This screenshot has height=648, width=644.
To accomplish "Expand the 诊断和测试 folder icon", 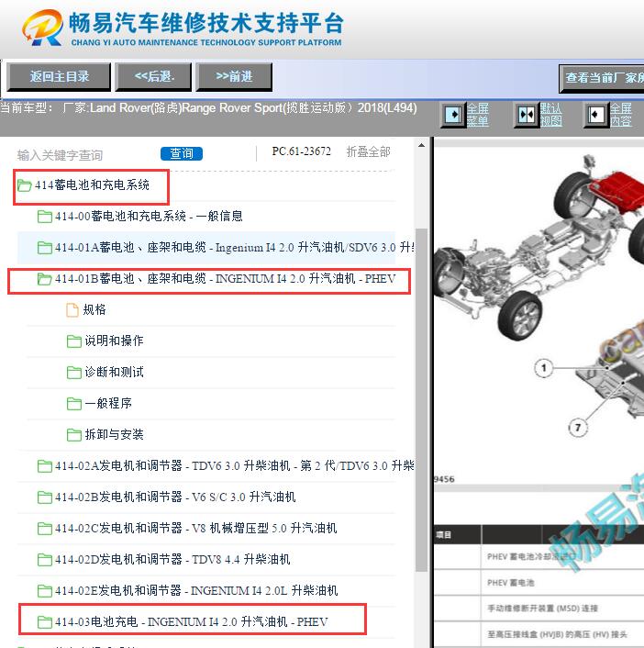I will 74,373.
